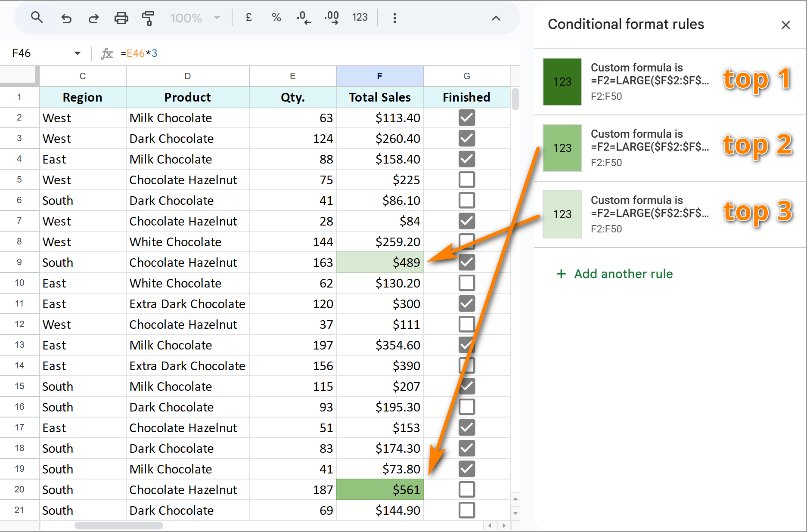Print the spreadsheet

click(121, 18)
